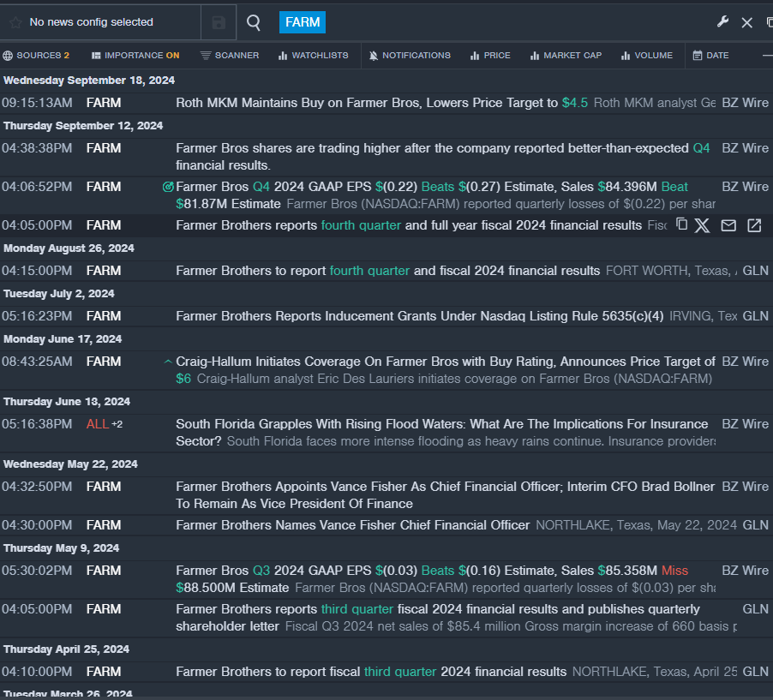Toggle the Importance ON filter
Image resolution: width=773 pixels, height=700 pixels.
click(135, 56)
